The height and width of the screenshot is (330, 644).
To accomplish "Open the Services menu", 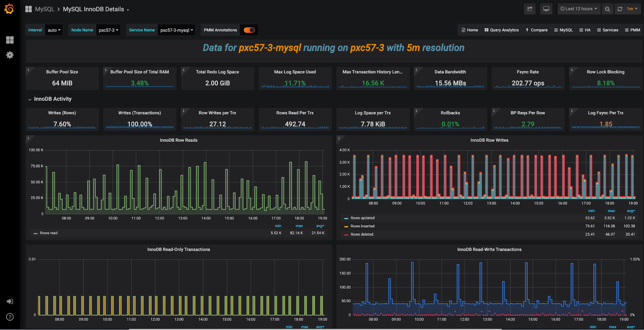I will click(608, 30).
